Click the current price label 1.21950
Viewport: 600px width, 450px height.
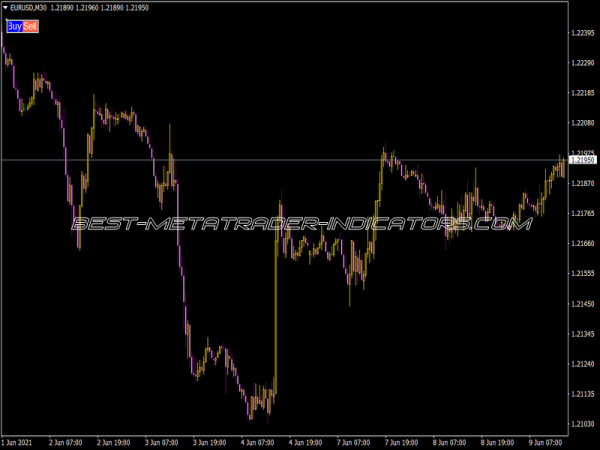582,160
